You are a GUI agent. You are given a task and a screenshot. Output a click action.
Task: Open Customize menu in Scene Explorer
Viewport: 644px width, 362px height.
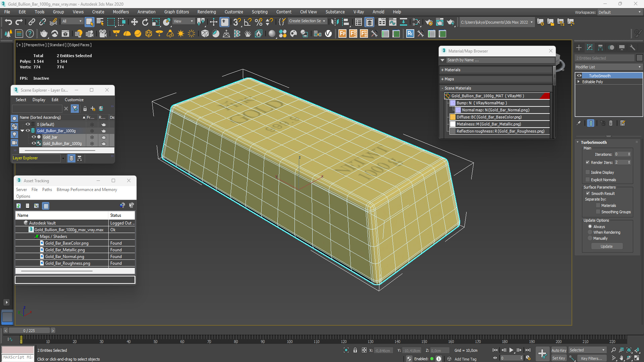74,100
